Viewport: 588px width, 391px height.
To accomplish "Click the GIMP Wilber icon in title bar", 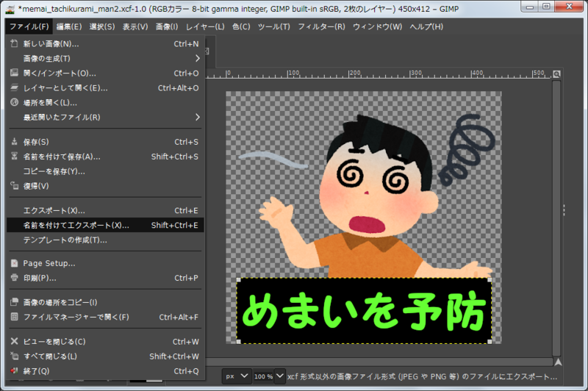I will [x=10, y=9].
